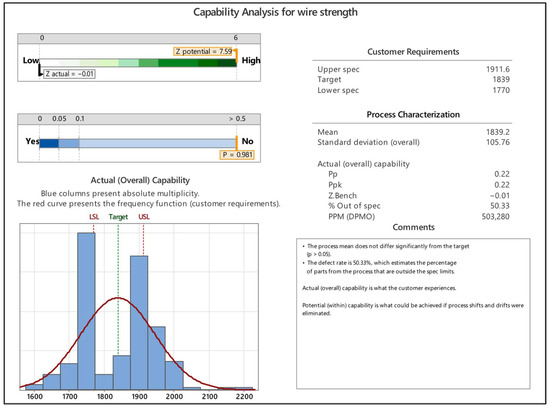This screenshot has width=550, height=408.
Task: Click the tallest histogram column near LSL
Action: coord(86,311)
